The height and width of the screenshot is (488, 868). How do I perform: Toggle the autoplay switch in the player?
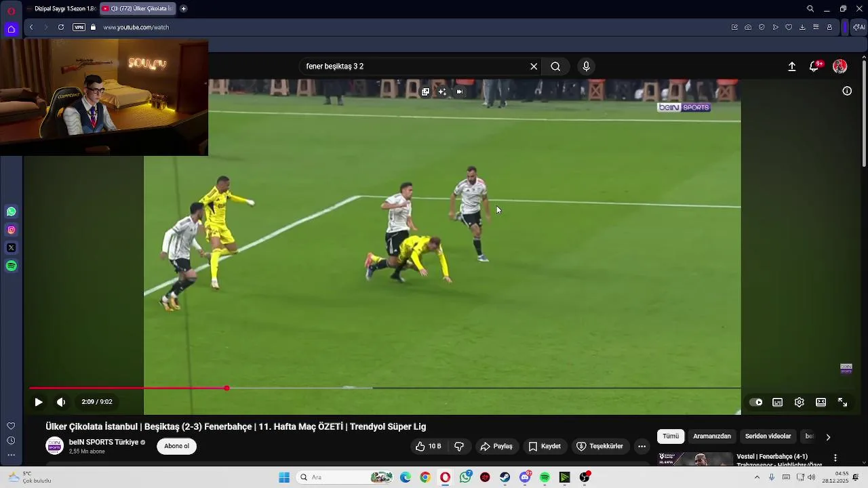(x=755, y=402)
